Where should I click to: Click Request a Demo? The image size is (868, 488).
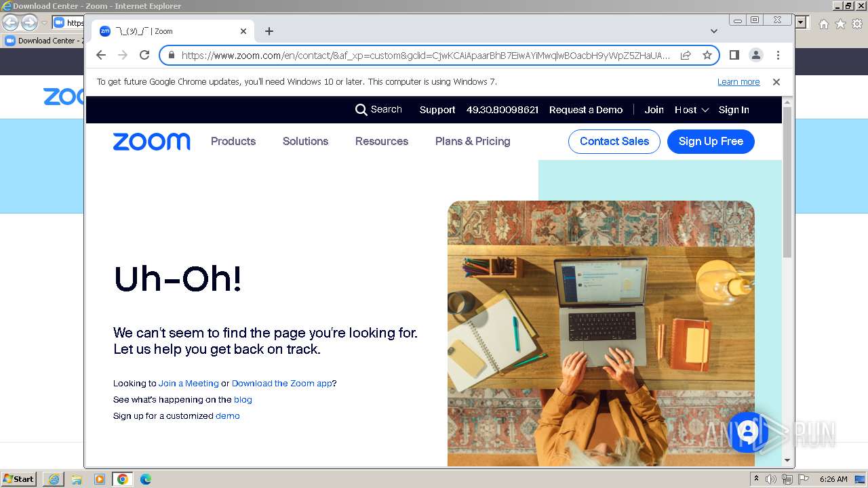[586, 110]
